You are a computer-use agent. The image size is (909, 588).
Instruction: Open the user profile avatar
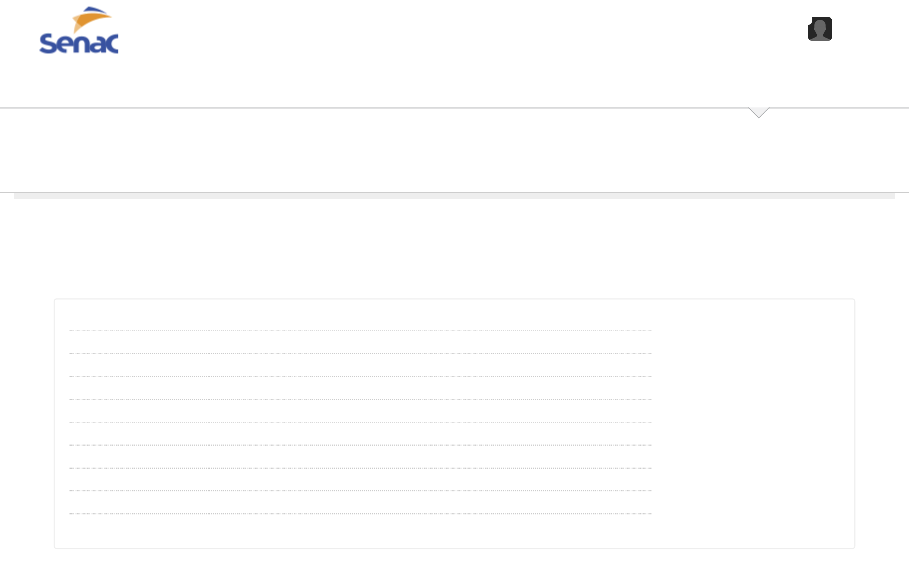[820, 29]
